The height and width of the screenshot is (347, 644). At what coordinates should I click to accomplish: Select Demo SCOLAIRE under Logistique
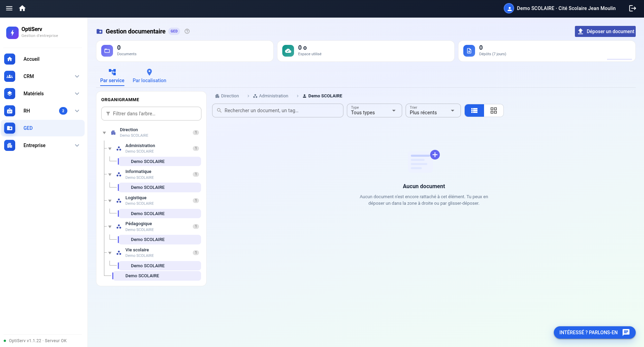pos(159,214)
